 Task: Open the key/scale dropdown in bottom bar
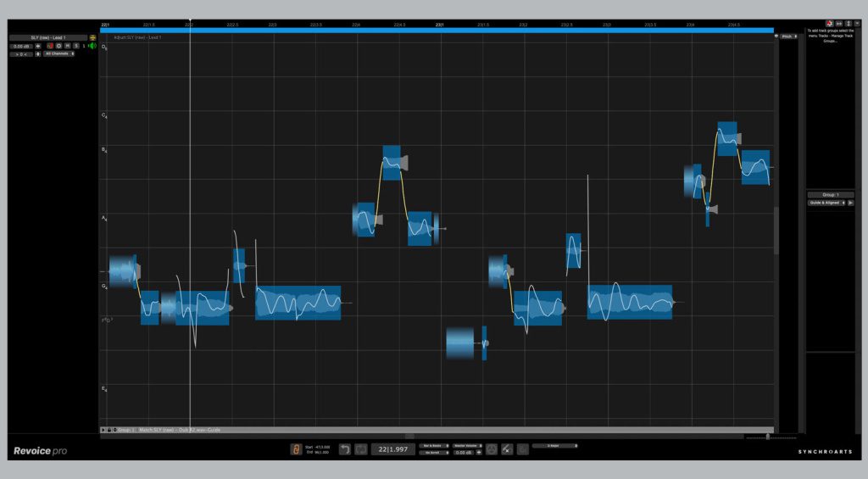pos(554,446)
